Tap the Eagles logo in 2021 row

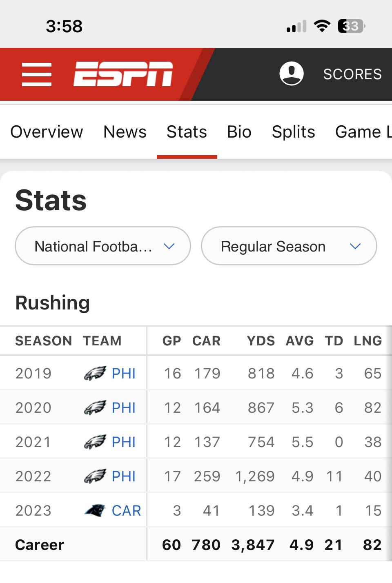tap(95, 442)
